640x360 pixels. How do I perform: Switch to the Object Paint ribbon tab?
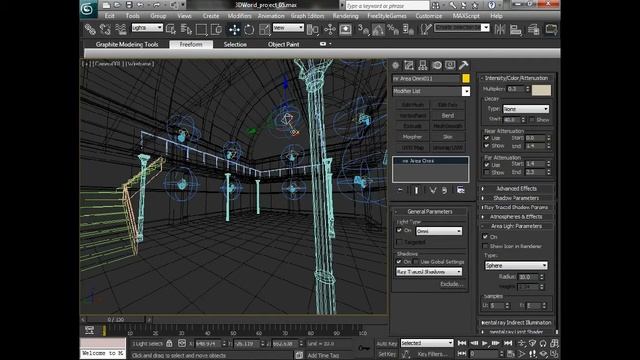(x=284, y=44)
